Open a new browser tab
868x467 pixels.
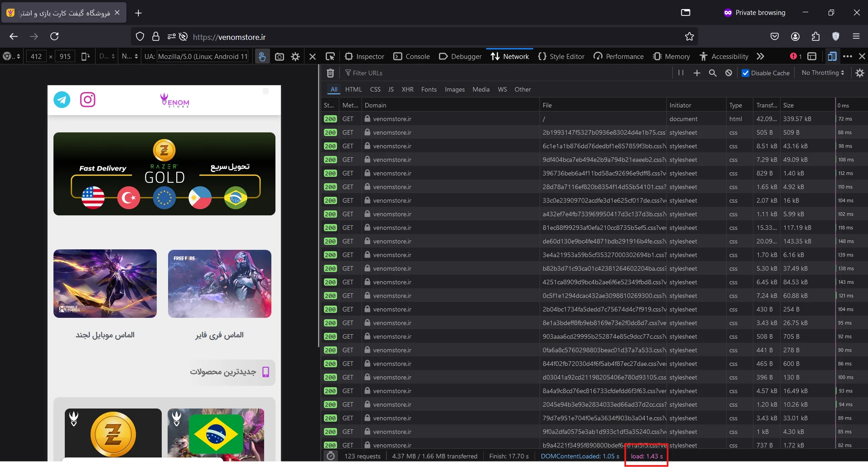(139, 13)
